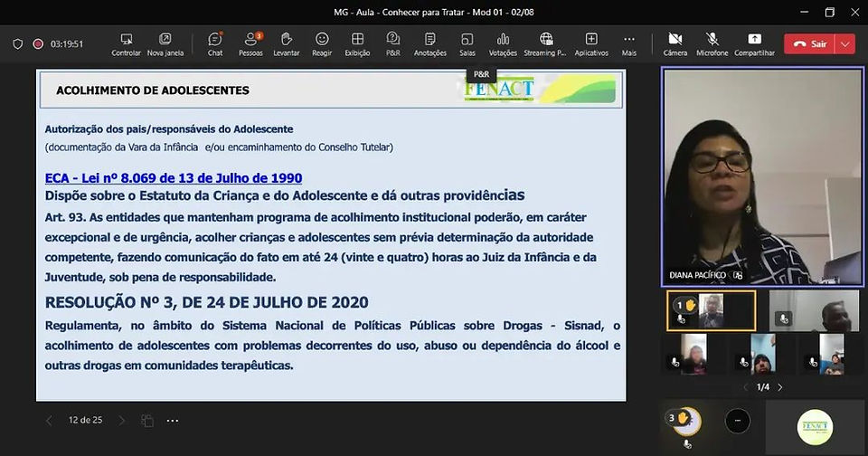Open meeting Anotações notes
Image resolution: width=868 pixels, height=456 pixels.
tap(430, 44)
